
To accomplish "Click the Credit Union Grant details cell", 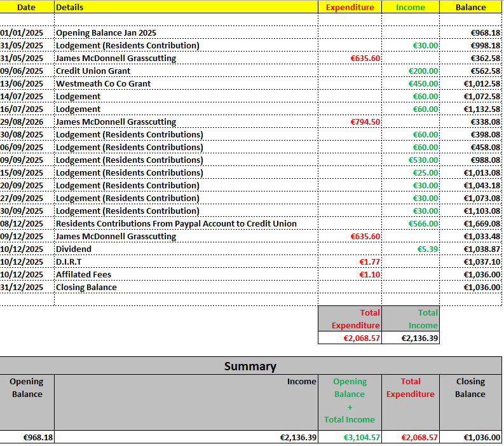I will pyautogui.click(x=93, y=71).
